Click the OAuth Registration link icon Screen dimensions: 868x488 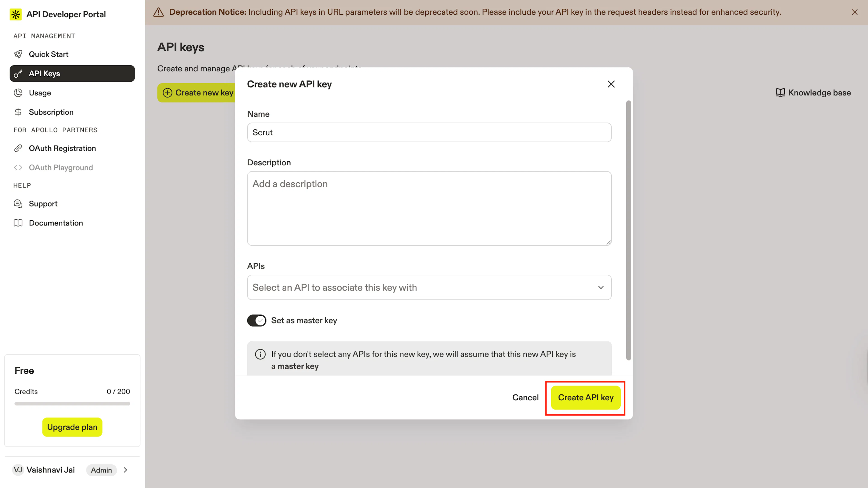[18, 148]
